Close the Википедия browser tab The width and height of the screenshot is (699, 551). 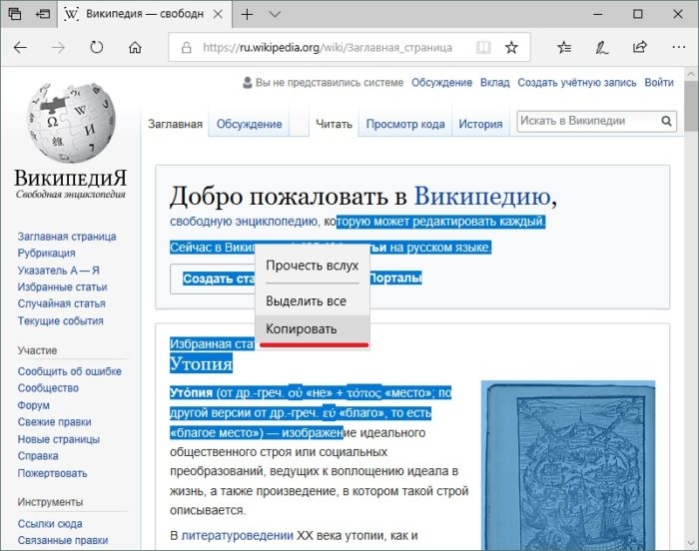coord(218,14)
